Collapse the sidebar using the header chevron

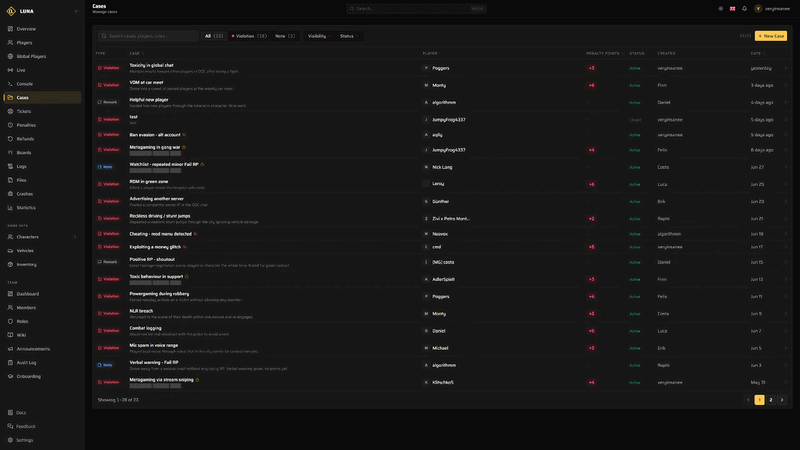[76, 11]
